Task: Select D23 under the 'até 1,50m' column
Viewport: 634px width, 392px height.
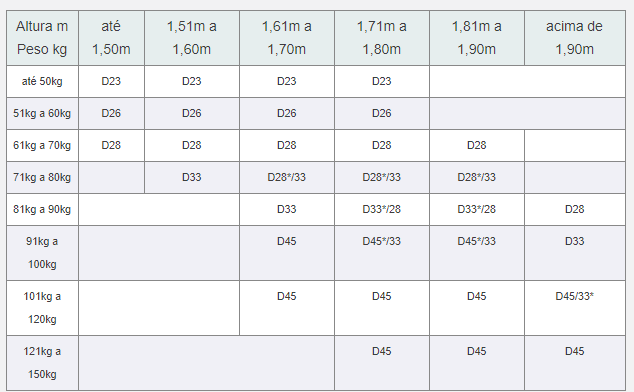Action: [x=111, y=82]
